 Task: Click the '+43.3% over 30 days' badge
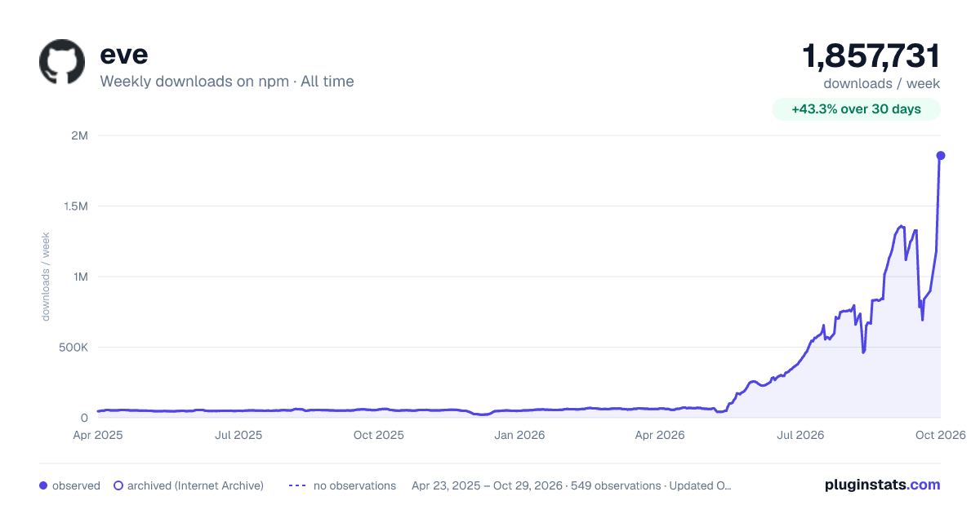pyautogui.click(x=857, y=109)
